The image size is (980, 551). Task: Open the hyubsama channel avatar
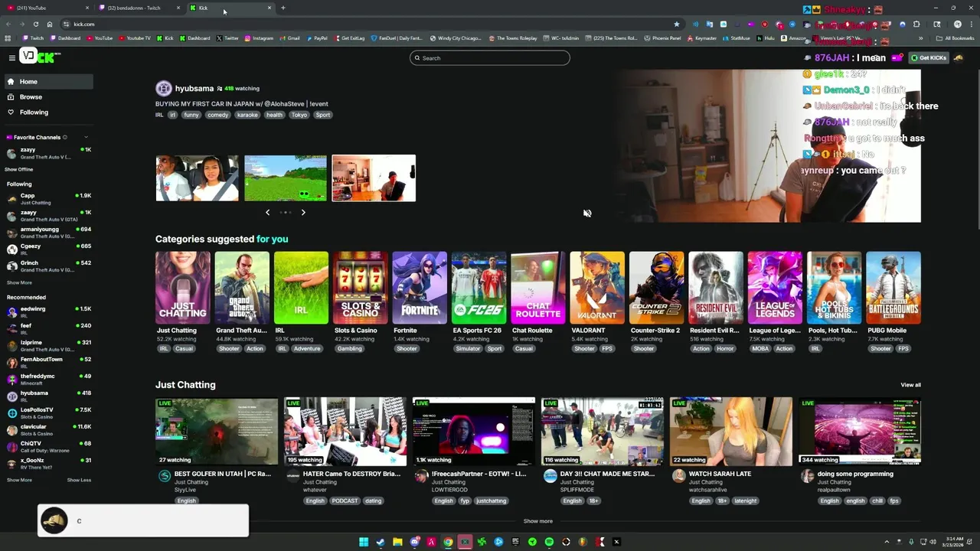164,88
